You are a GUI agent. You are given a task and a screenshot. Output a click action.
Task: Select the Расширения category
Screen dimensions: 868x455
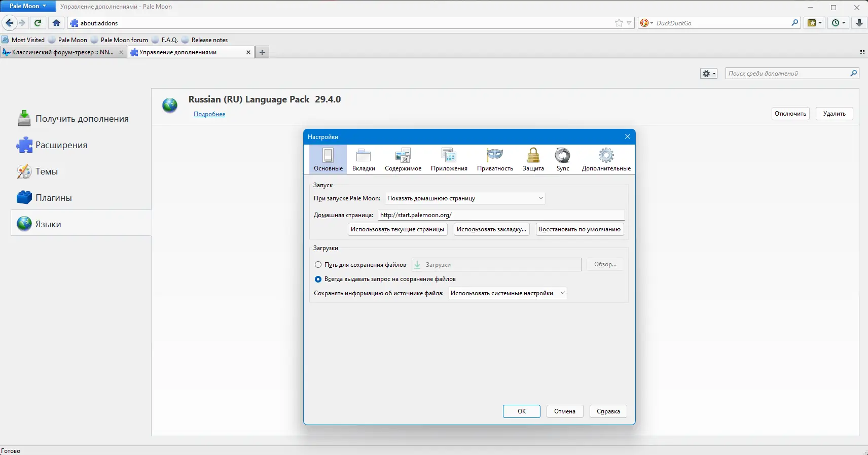[x=81, y=145]
